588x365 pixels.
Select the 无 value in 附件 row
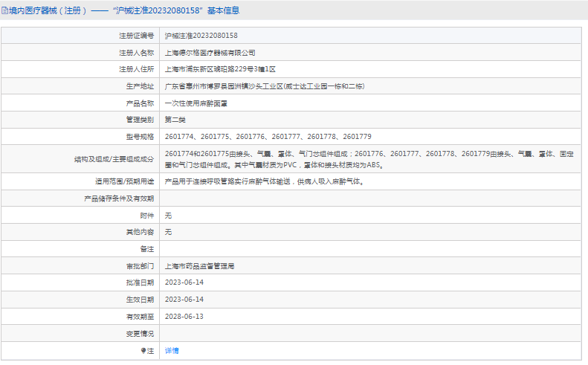coord(168,216)
